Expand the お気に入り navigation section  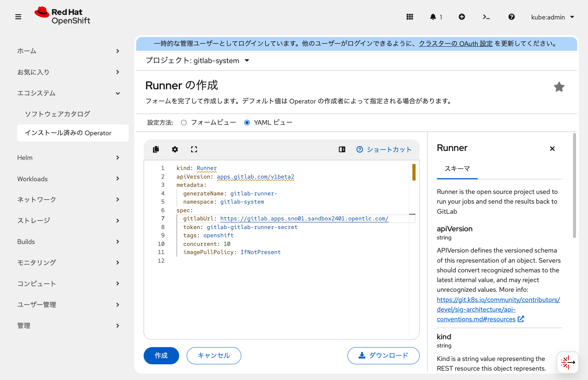(68, 72)
